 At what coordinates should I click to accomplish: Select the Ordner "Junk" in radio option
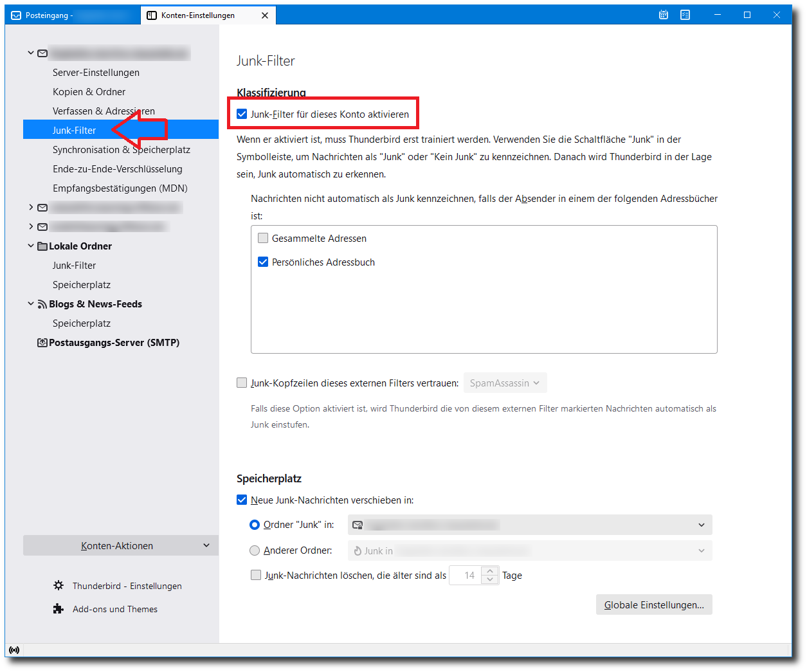(255, 525)
